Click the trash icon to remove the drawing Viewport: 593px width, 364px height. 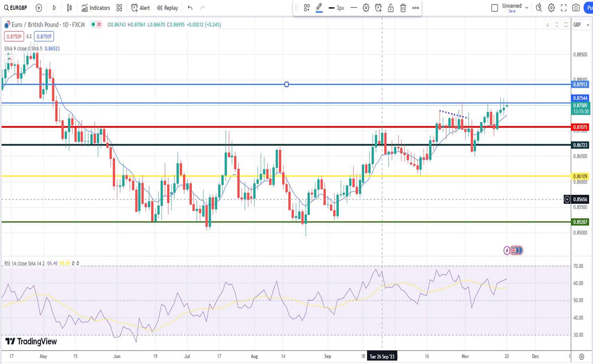[403, 8]
